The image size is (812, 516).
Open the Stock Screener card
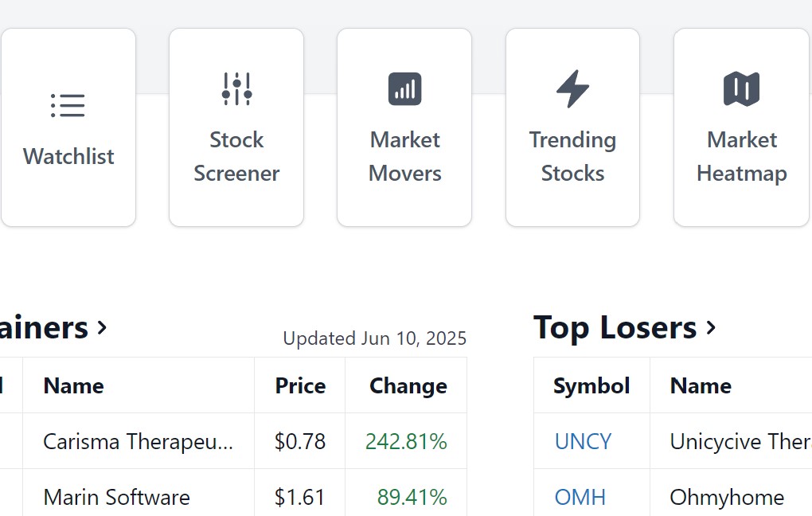236,127
